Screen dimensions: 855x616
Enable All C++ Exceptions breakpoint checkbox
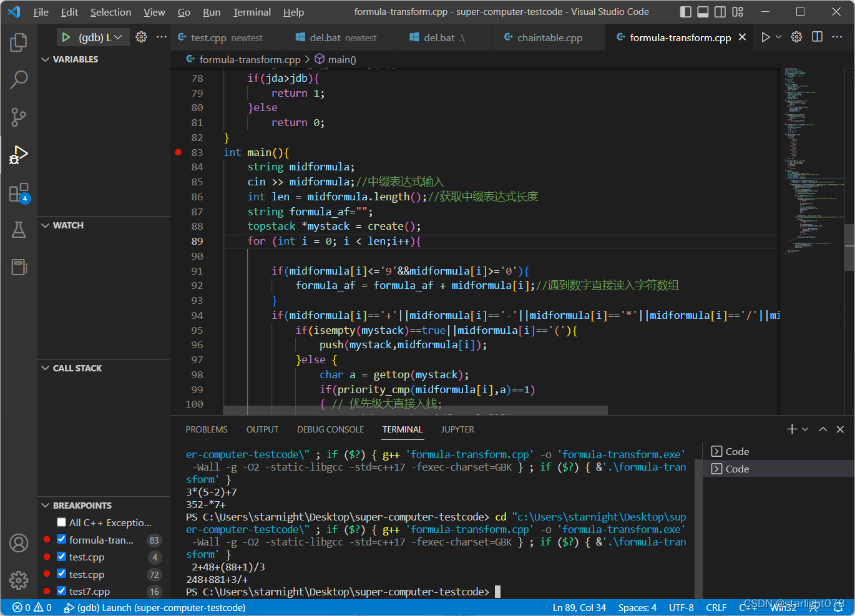coord(61,522)
